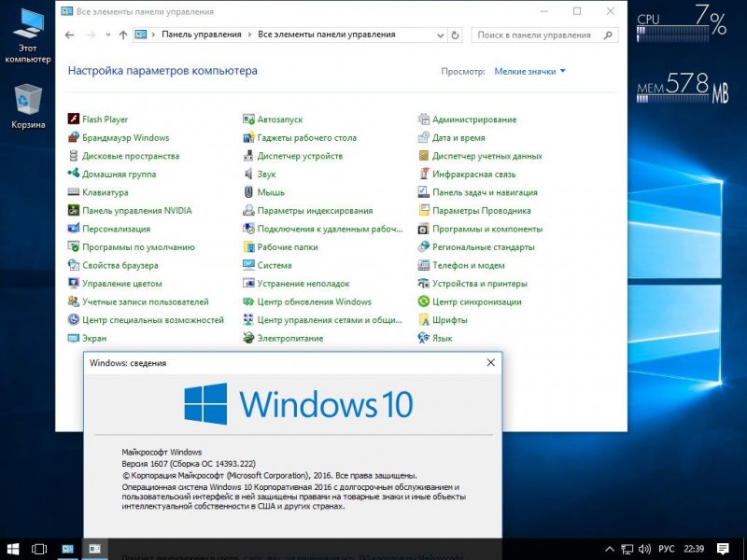The height and width of the screenshot is (560, 747).
Task: Show hidden tray icons chevron
Action: click(x=610, y=549)
